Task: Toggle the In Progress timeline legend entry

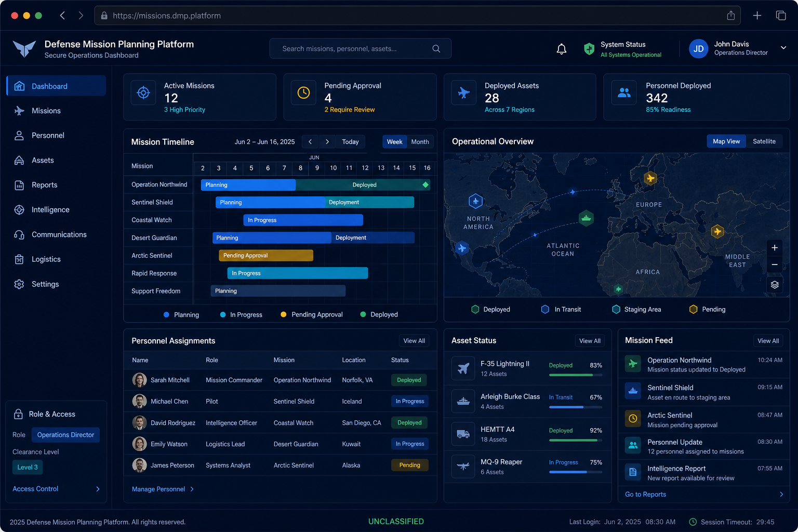Action: point(241,315)
